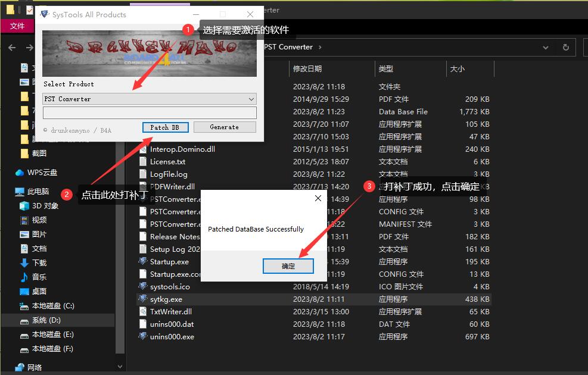588x375 pixels.
Task: Click the "ICO 图片文件" type cell
Action: click(401, 286)
